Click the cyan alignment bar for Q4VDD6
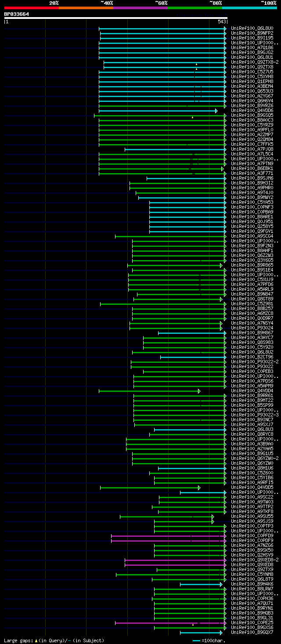This screenshot has width=281, height=644. pyautogui.click(x=158, y=111)
